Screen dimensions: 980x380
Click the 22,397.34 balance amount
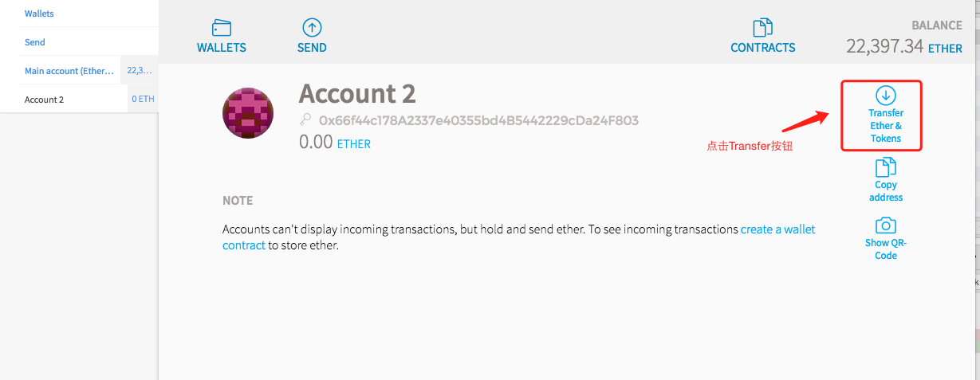[x=884, y=46]
